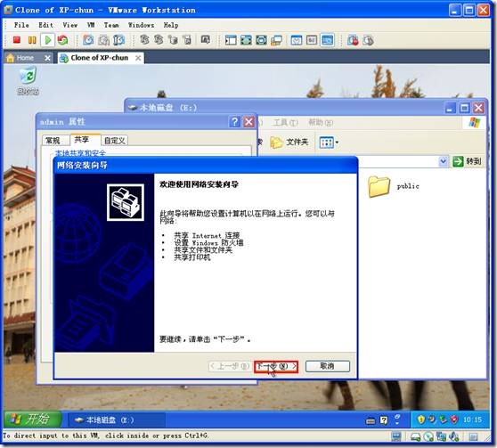Open the 帮助 menu in Explorer window

[x=321, y=123]
